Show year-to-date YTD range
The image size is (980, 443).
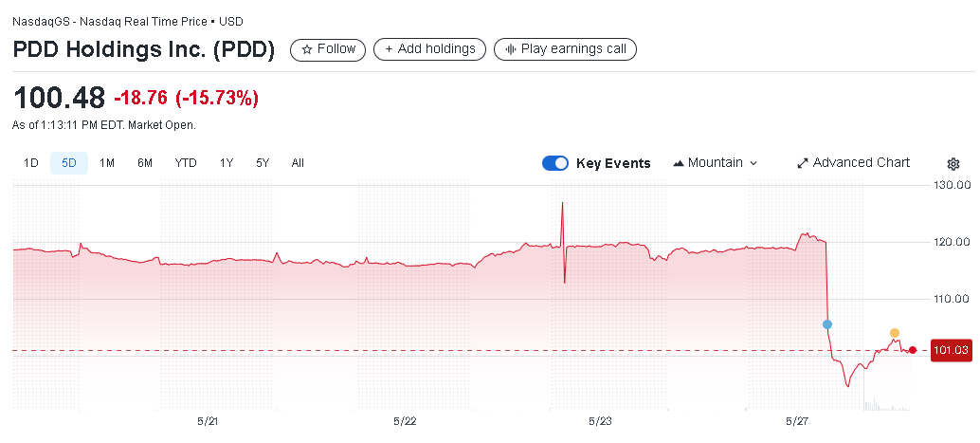[186, 163]
